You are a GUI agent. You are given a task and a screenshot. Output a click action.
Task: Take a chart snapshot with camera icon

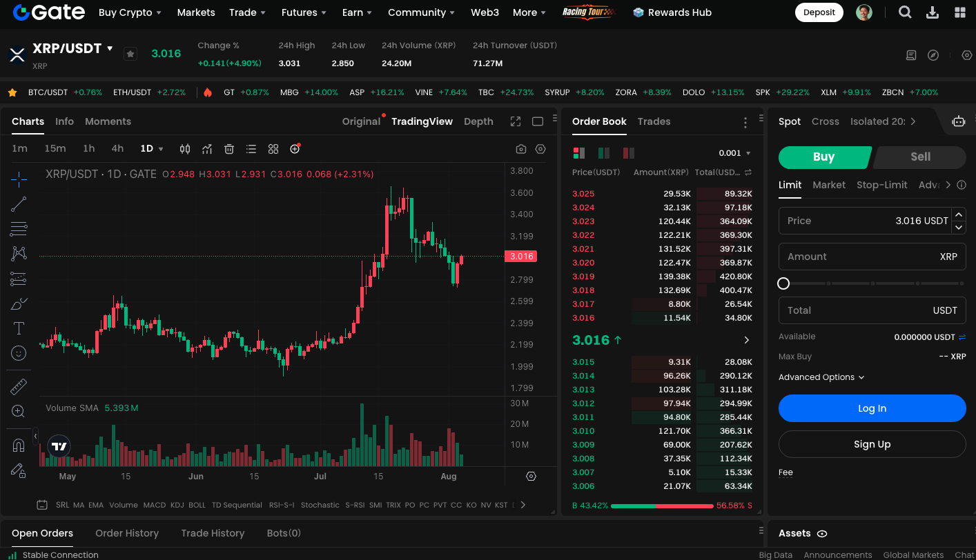[x=521, y=149]
